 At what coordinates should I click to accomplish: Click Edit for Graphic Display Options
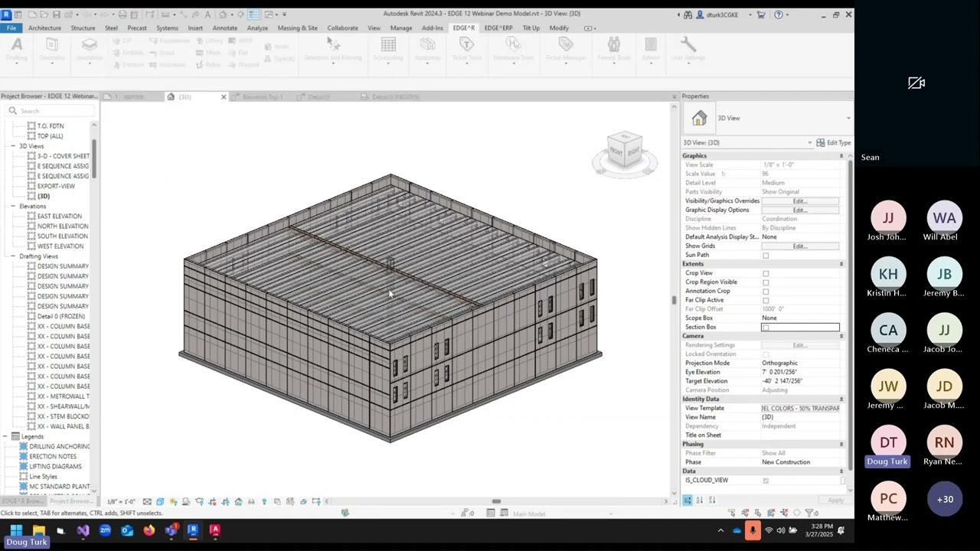click(800, 210)
